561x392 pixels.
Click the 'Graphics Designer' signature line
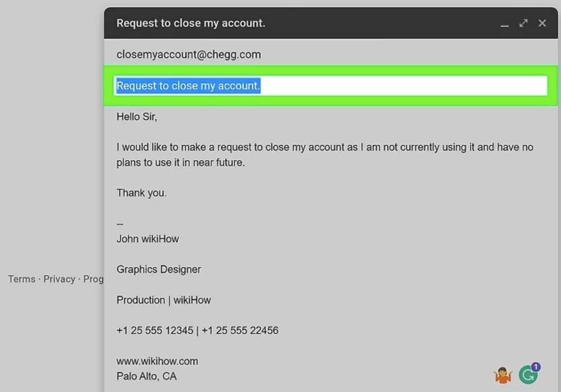[159, 269]
